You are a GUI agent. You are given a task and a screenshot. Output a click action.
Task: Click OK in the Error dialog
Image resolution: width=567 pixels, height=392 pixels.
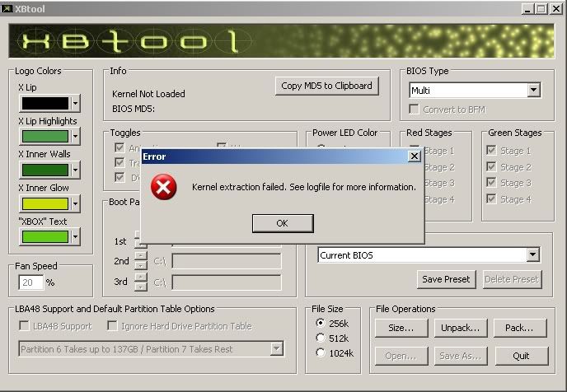point(282,223)
